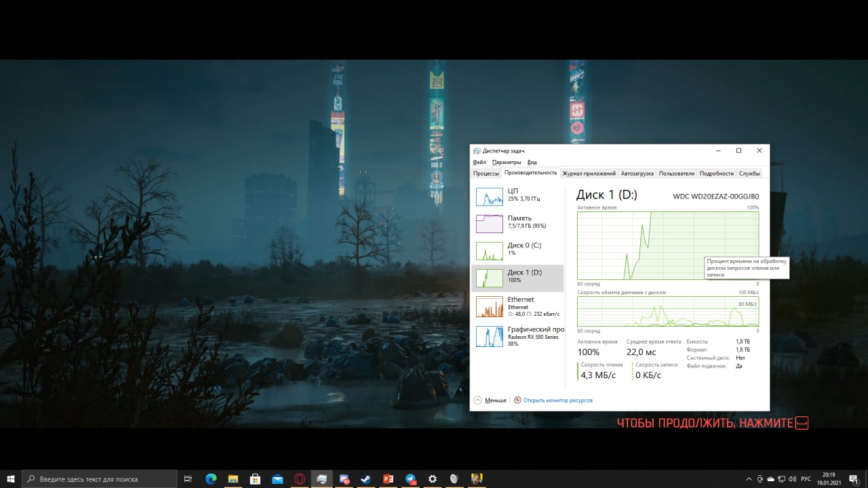This screenshot has height=488, width=868.
Task: Open Settings gear in the taskbar
Action: [x=432, y=479]
